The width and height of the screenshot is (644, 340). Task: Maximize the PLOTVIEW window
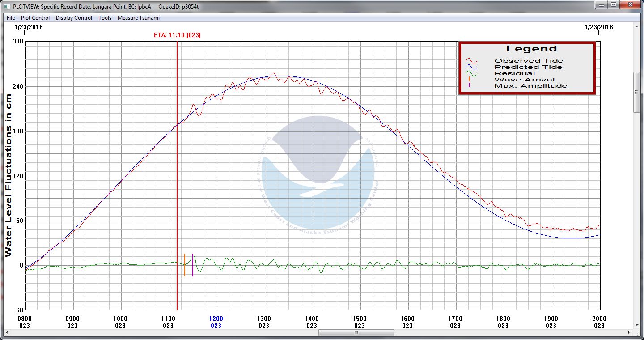point(614,5)
